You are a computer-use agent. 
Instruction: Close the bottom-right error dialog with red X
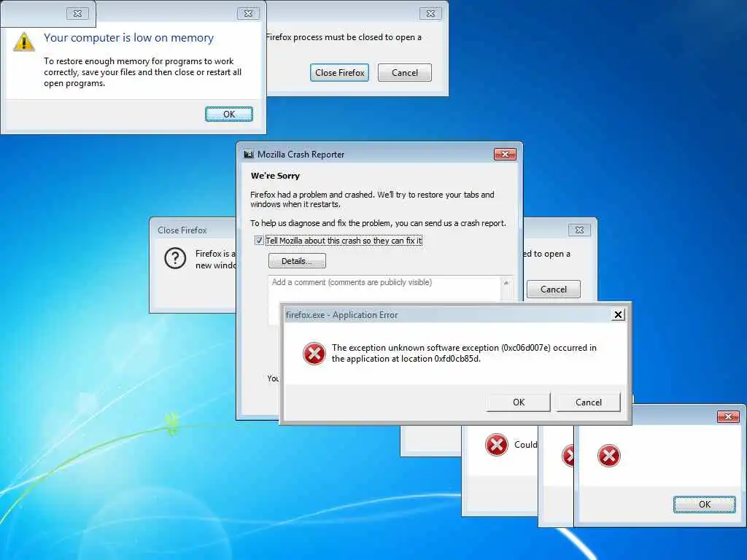point(728,416)
